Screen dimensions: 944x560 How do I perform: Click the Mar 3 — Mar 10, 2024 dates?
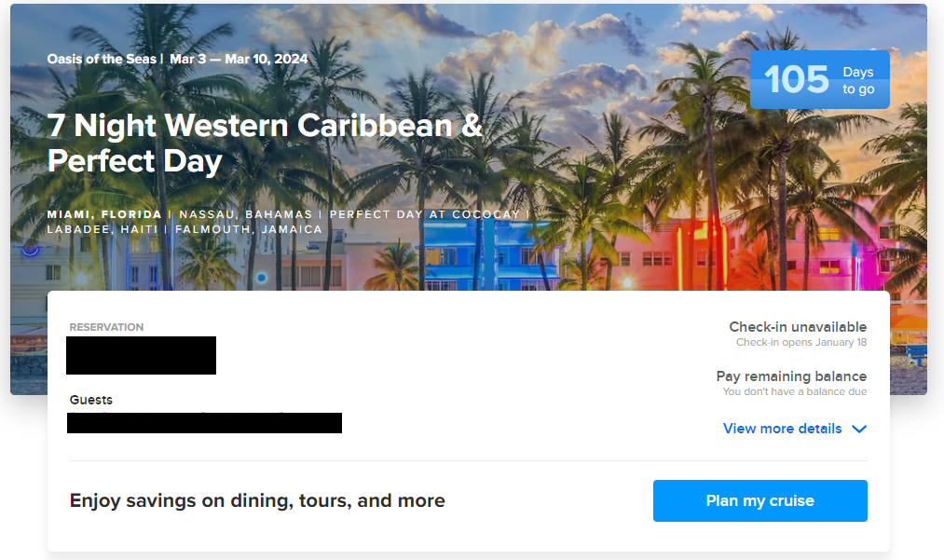[239, 59]
